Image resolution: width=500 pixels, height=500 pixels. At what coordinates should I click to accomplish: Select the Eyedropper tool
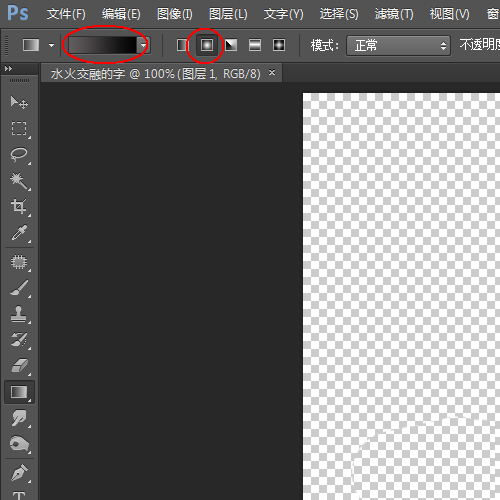pos(19,233)
